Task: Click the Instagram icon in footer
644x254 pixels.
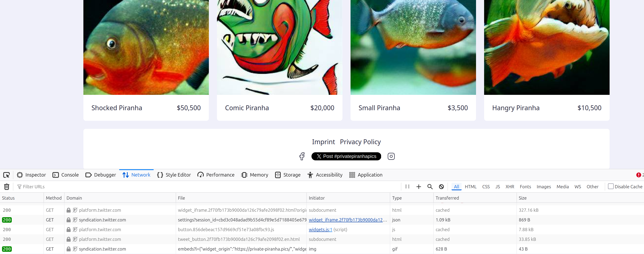Action: [391, 156]
